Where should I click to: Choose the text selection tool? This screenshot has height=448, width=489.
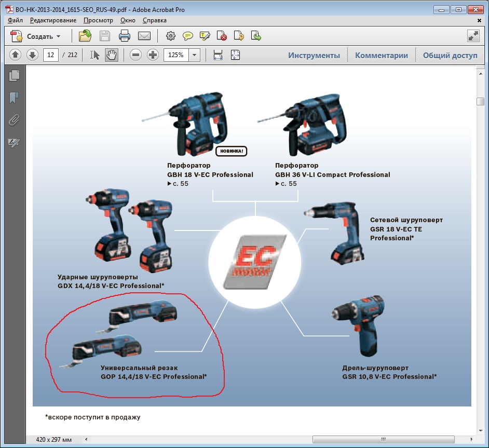tap(95, 55)
